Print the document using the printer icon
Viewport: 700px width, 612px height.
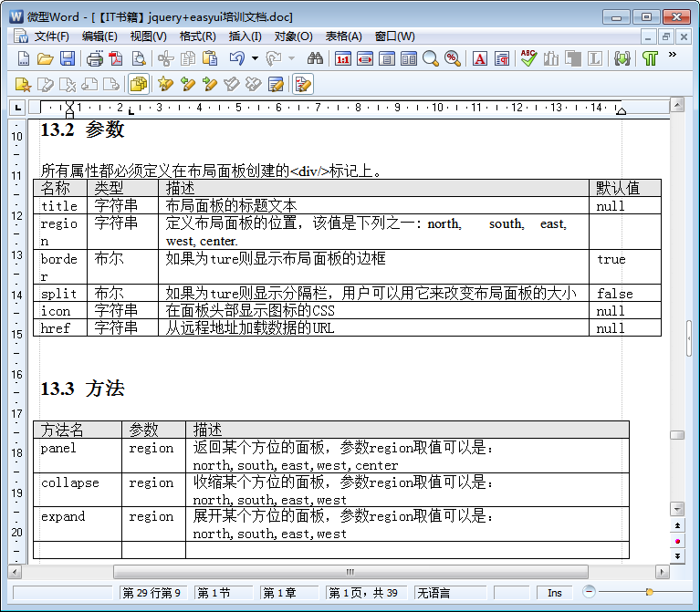[95, 58]
